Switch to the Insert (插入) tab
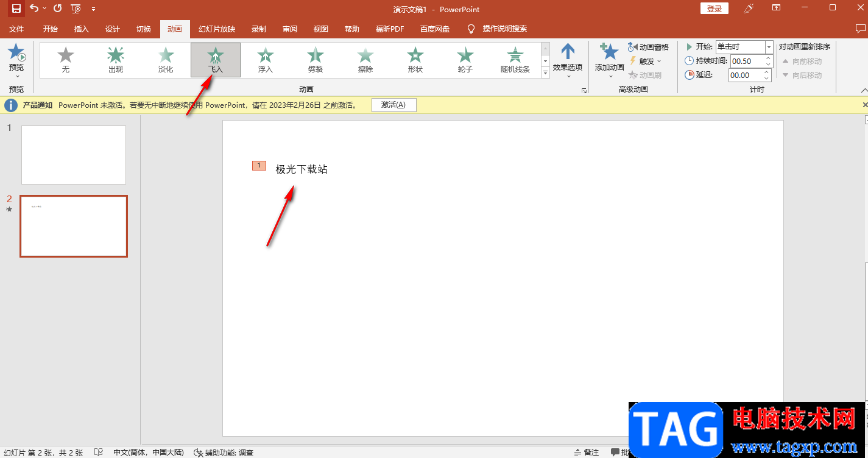This screenshot has height=458, width=868. pos(82,29)
